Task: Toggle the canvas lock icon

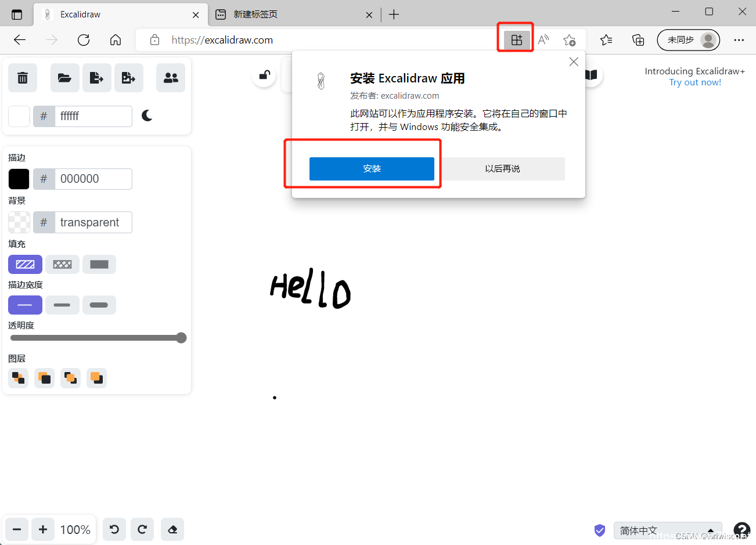Action: [x=264, y=75]
